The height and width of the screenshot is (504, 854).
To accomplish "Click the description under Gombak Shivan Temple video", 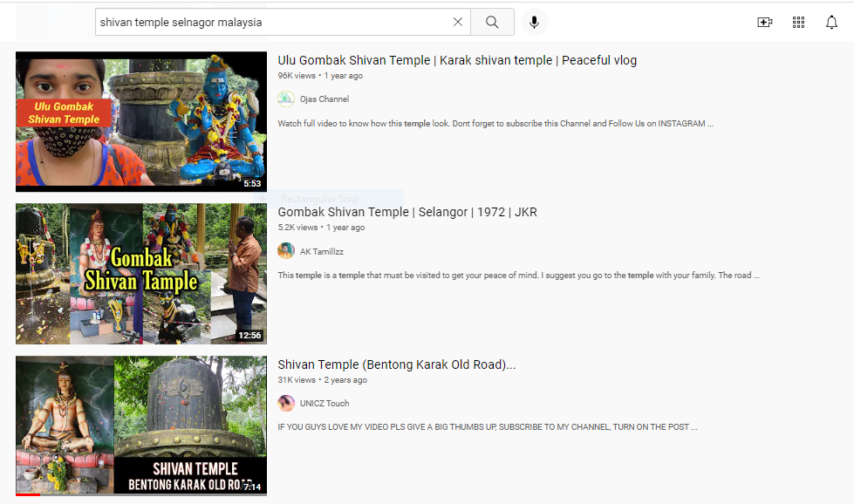I will point(518,276).
